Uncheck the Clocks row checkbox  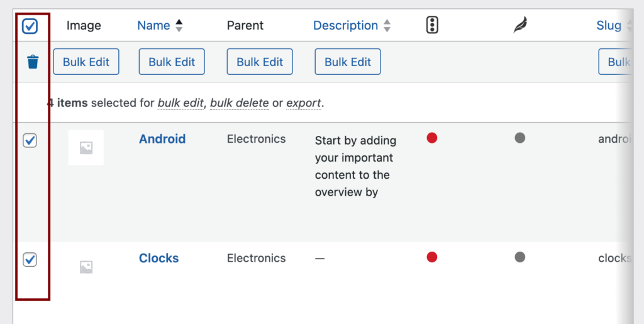(x=30, y=260)
